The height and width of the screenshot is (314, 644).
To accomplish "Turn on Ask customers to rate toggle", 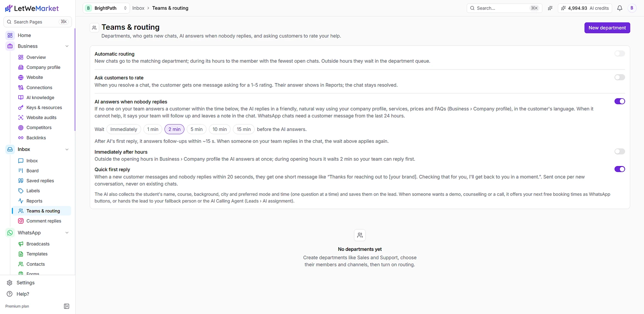I will tap(620, 77).
